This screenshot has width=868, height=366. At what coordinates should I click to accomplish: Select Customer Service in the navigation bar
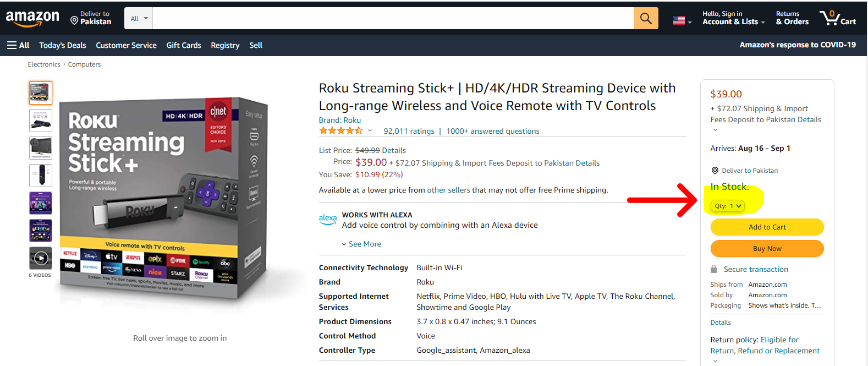pyautogui.click(x=126, y=45)
